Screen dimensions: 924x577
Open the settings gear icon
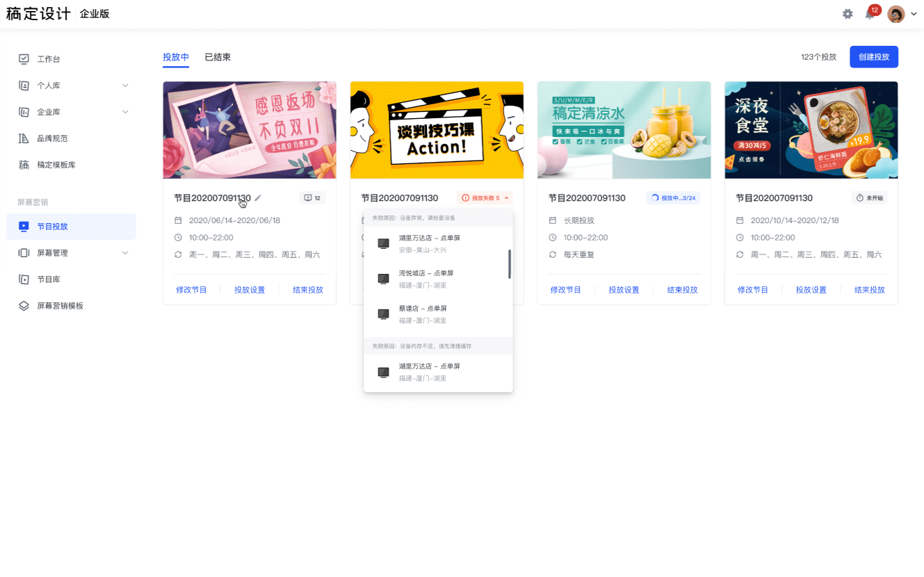pos(848,14)
